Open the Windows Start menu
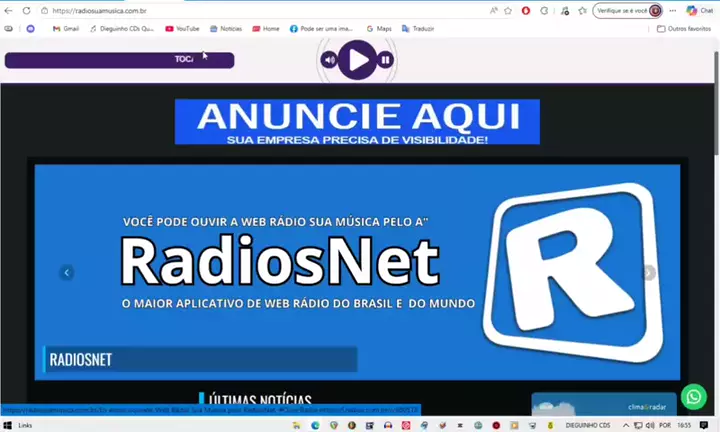This screenshot has height=432, width=720. click(7, 425)
